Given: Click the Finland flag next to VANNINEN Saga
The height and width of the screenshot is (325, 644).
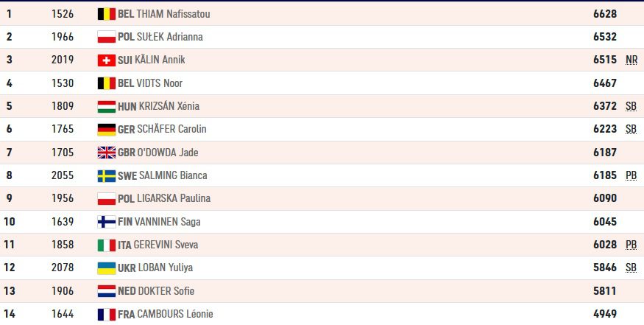Looking at the screenshot, I should pos(107,222).
